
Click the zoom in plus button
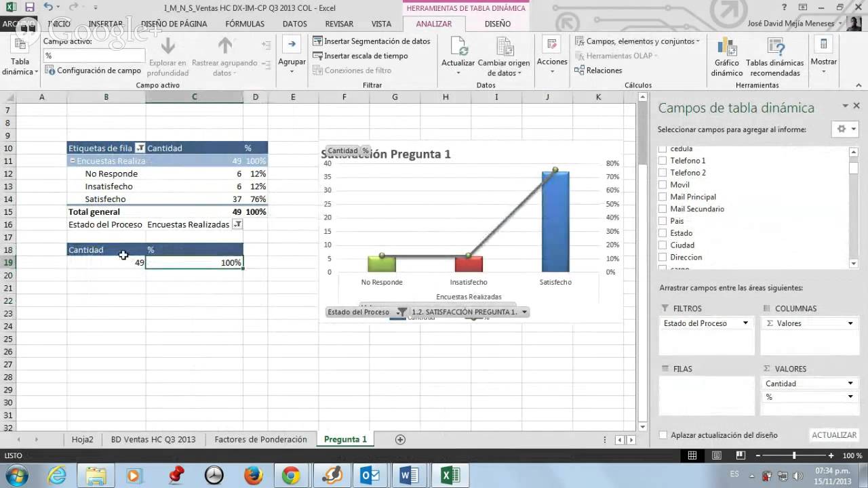pyautogui.click(x=832, y=455)
